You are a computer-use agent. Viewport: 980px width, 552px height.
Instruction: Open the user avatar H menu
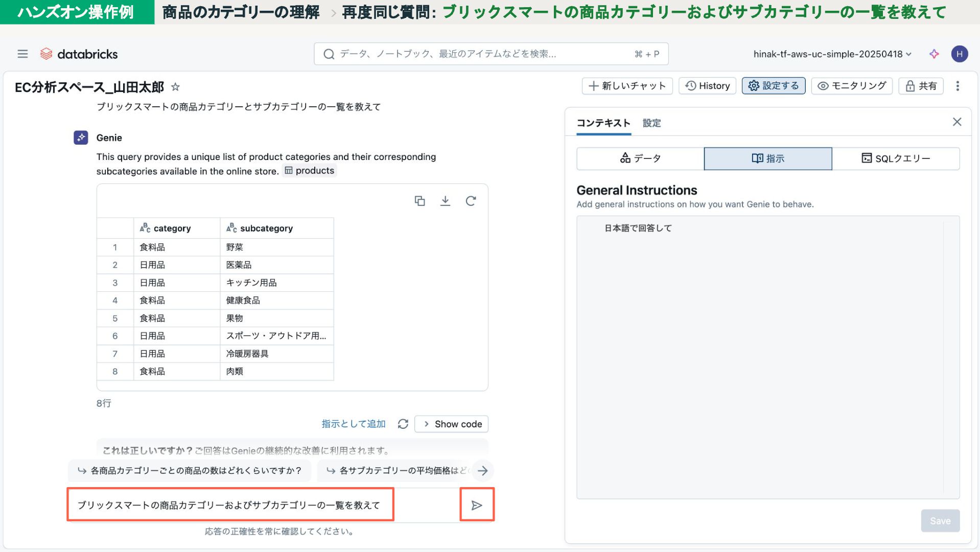(959, 54)
